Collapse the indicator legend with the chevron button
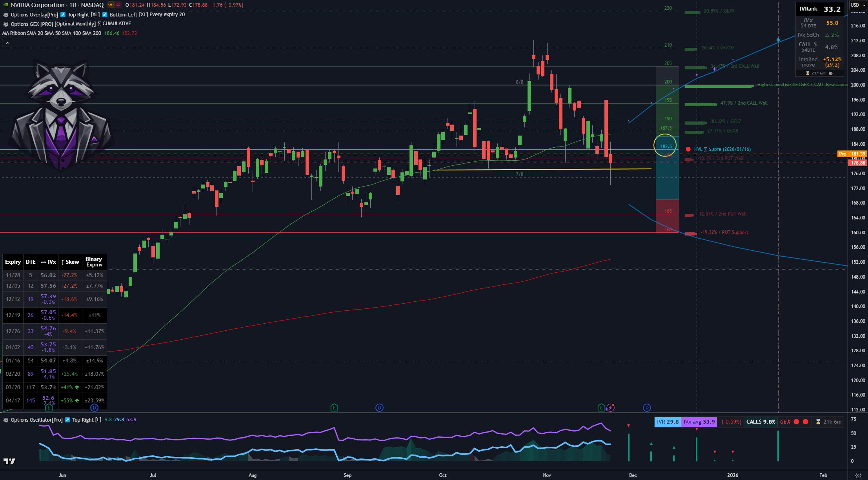Viewport: 868px width, 480px height. (x=7, y=43)
